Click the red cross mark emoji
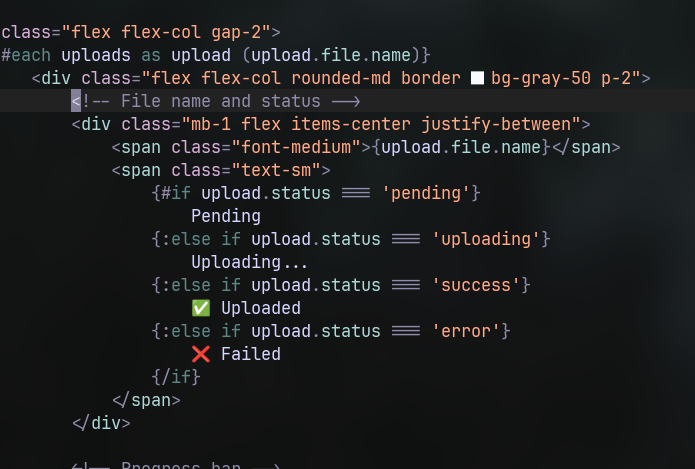695x469 pixels. (x=200, y=354)
